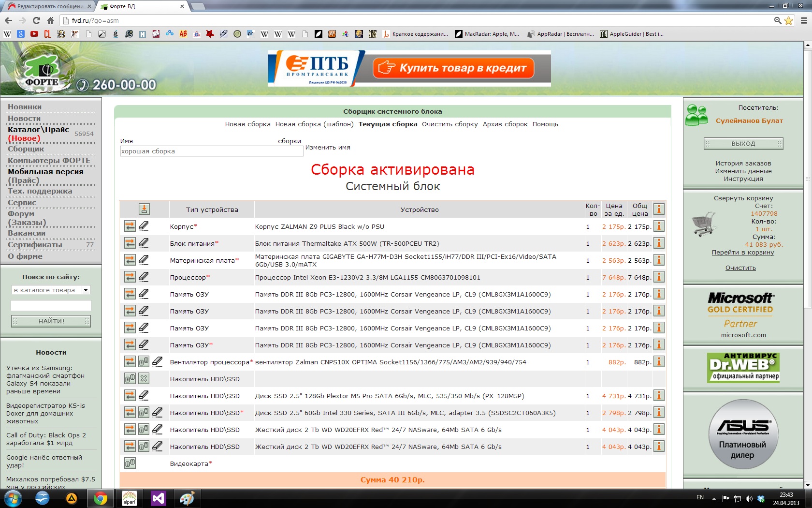Click the duplicate-slot icon for Вентилятор процессора
The height and width of the screenshot is (508, 812).
(144, 361)
